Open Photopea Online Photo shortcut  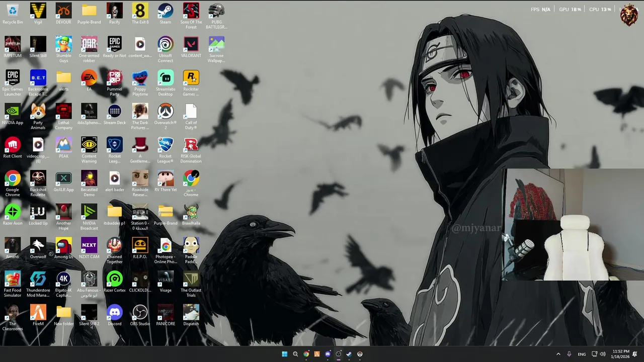point(166,251)
